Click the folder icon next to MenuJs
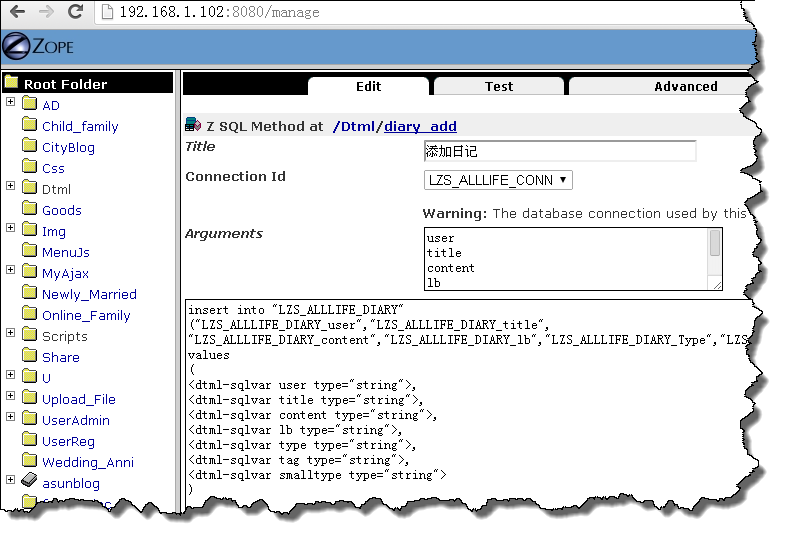The image size is (785, 537). tap(30, 251)
